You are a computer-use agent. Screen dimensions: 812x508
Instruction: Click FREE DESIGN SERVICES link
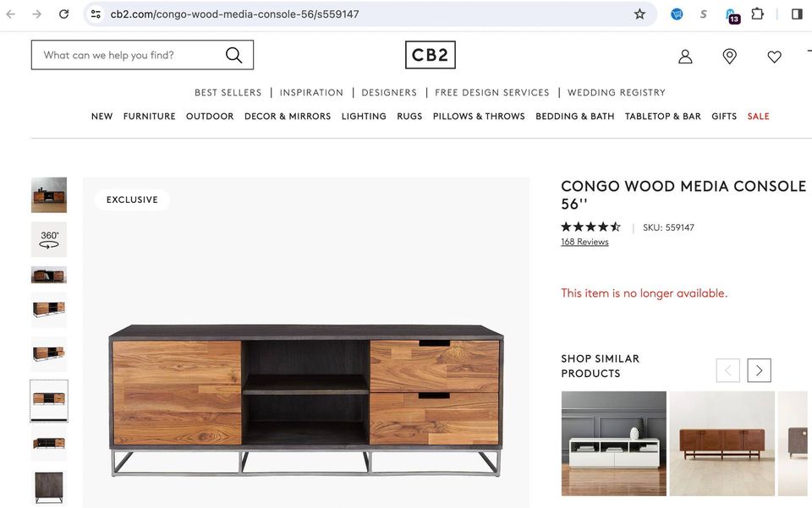[x=492, y=93]
